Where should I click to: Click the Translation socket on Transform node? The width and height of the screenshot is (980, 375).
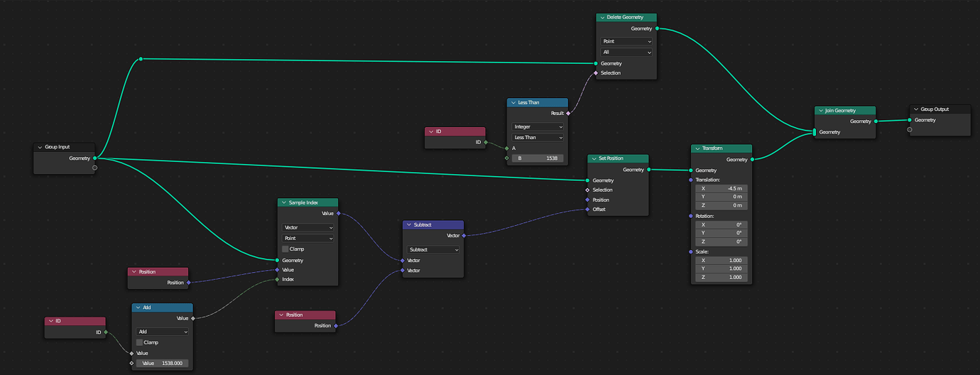pos(690,180)
